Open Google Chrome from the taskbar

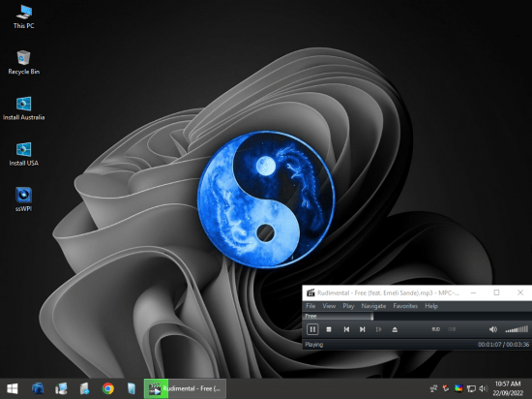108,388
